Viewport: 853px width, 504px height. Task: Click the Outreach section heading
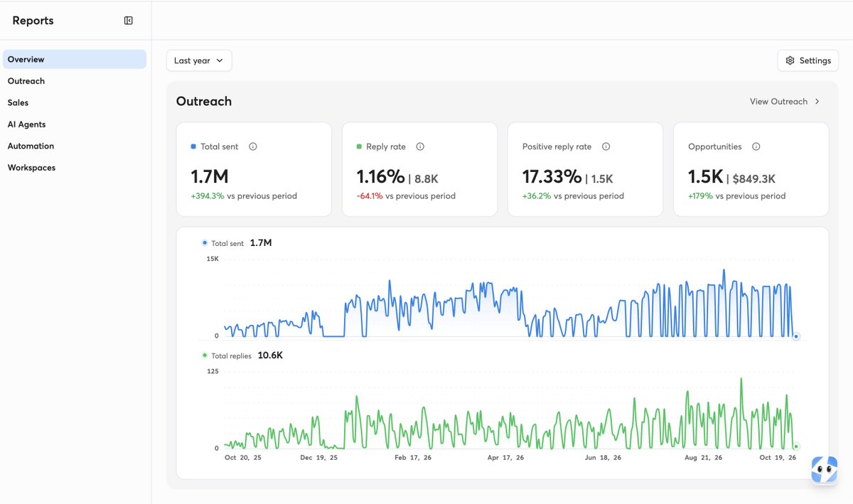click(x=204, y=102)
